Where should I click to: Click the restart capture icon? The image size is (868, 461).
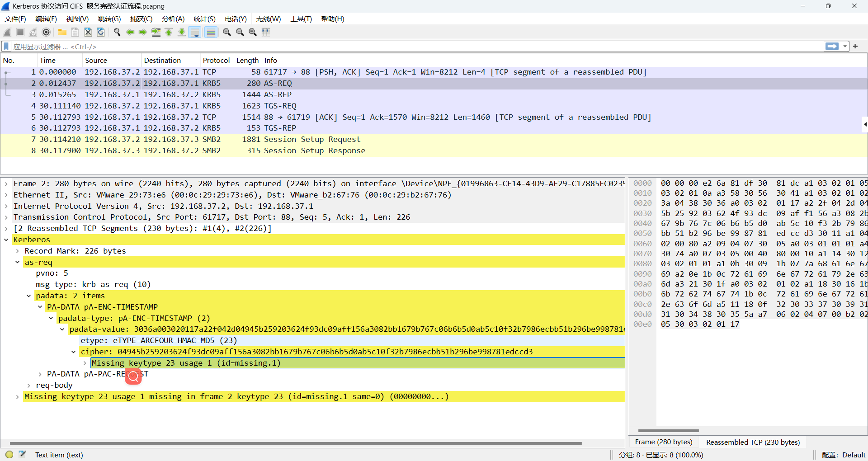click(x=33, y=32)
